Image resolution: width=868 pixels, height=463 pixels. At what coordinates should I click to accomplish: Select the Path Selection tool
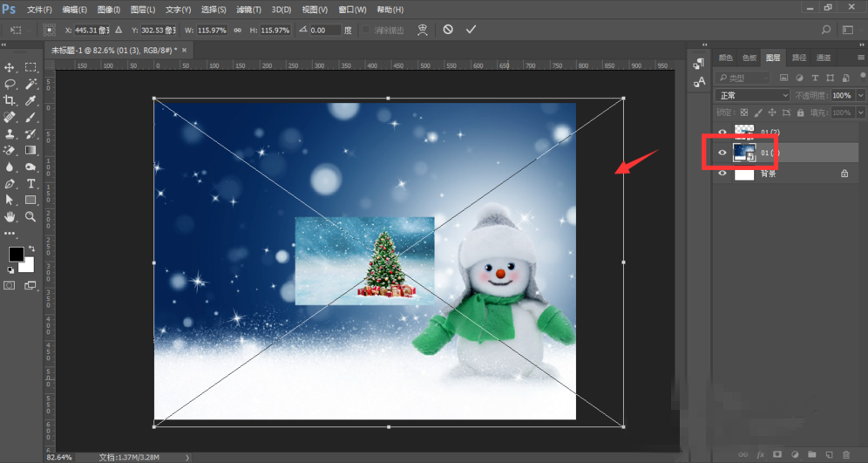(x=10, y=200)
